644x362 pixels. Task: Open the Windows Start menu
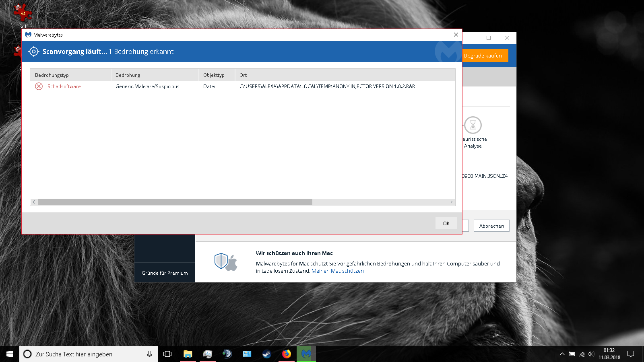[x=10, y=354]
